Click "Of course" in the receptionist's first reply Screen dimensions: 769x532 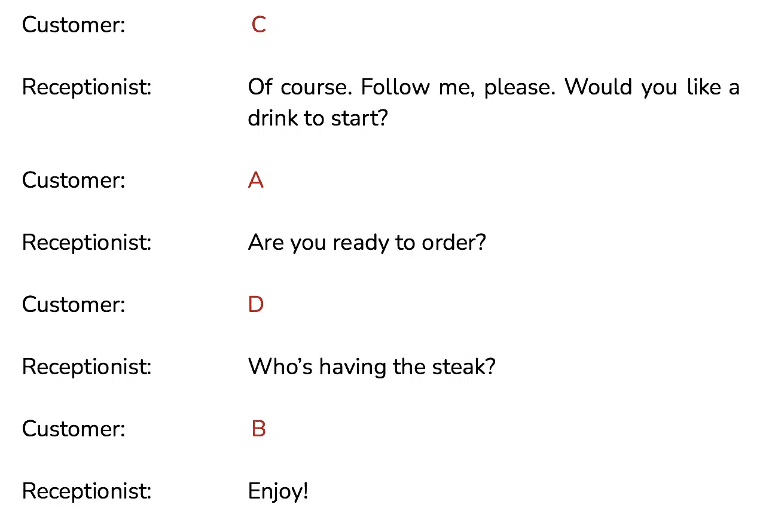tap(301, 87)
